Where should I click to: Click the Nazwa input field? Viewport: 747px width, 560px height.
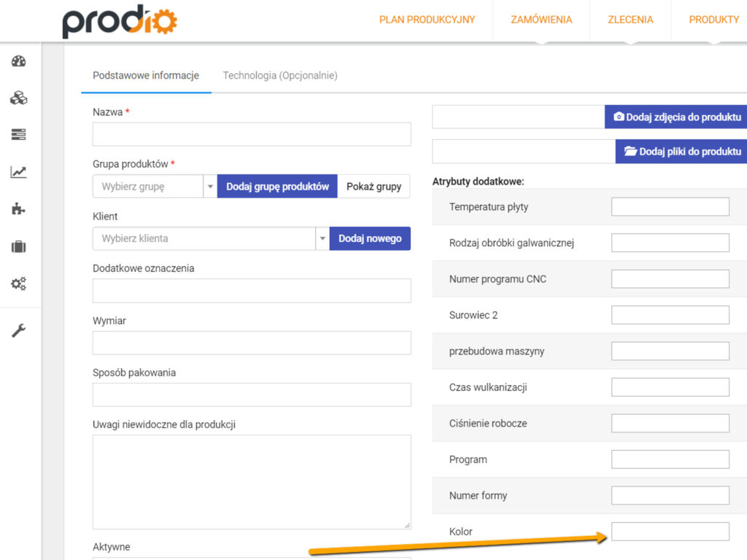point(252,134)
